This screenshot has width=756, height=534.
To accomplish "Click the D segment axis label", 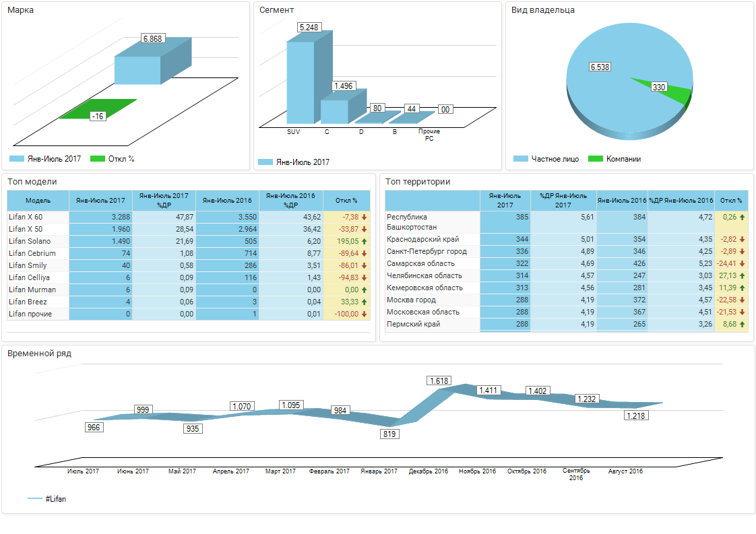I will pos(361,132).
